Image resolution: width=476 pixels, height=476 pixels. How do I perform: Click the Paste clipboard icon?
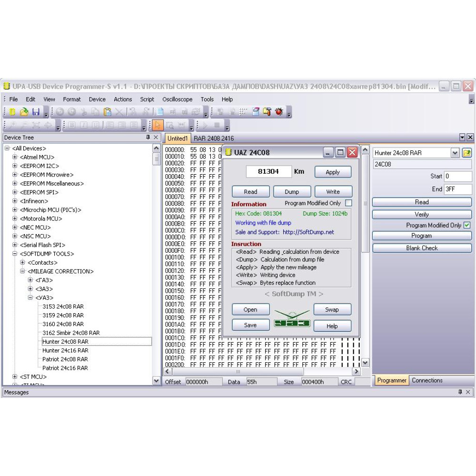click(107, 112)
